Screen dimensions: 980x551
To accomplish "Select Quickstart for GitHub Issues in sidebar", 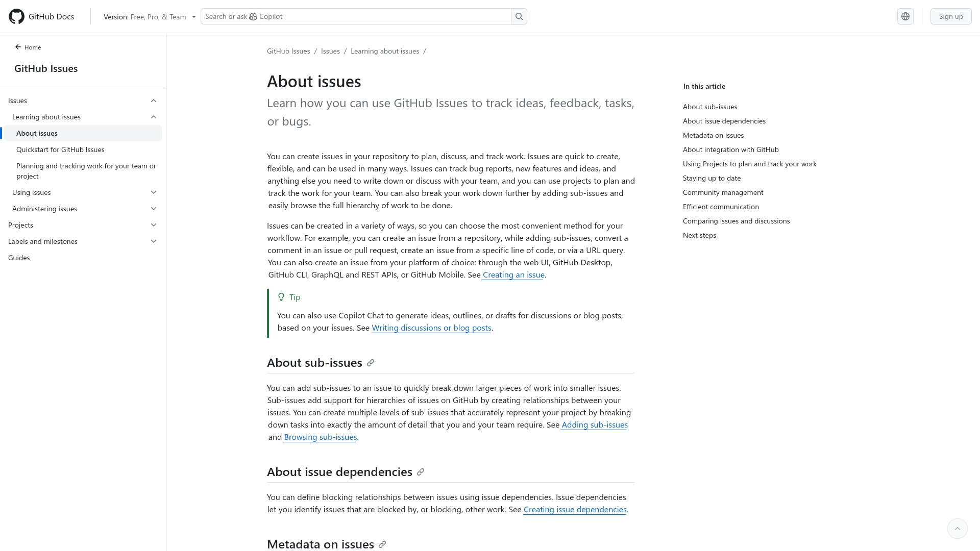I will pyautogui.click(x=61, y=149).
